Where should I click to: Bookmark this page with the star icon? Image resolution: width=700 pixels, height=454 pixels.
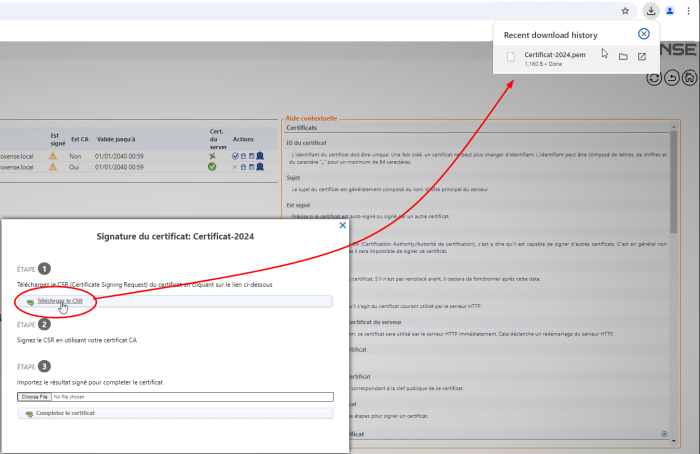(625, 11)
